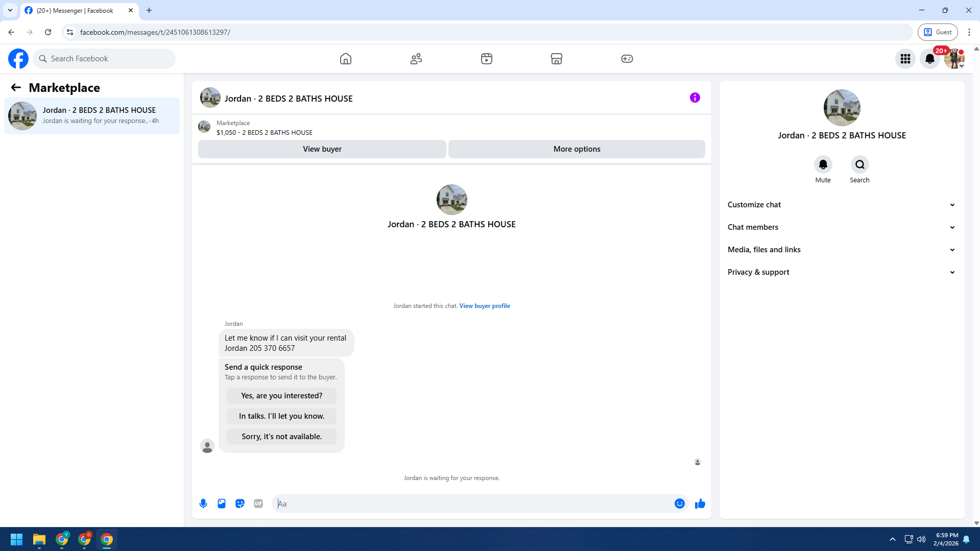Toggle the purple conversation information icon
The image size is (980, 551).
coord(695,98)
